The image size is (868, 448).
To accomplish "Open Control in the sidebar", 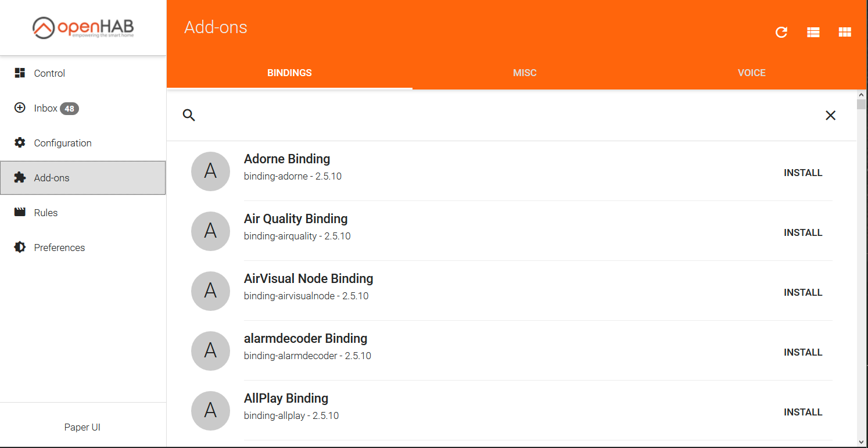I will 83,73.
